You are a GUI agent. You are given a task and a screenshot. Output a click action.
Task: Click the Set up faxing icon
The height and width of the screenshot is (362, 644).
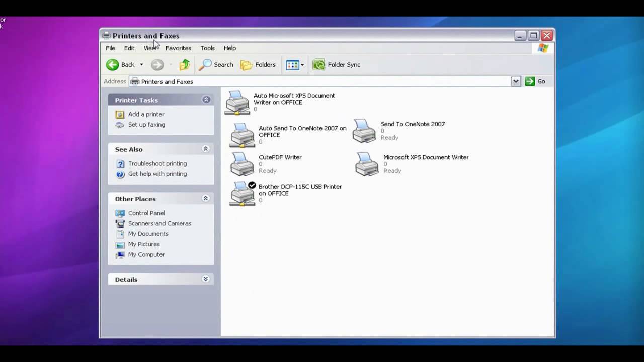120,125
